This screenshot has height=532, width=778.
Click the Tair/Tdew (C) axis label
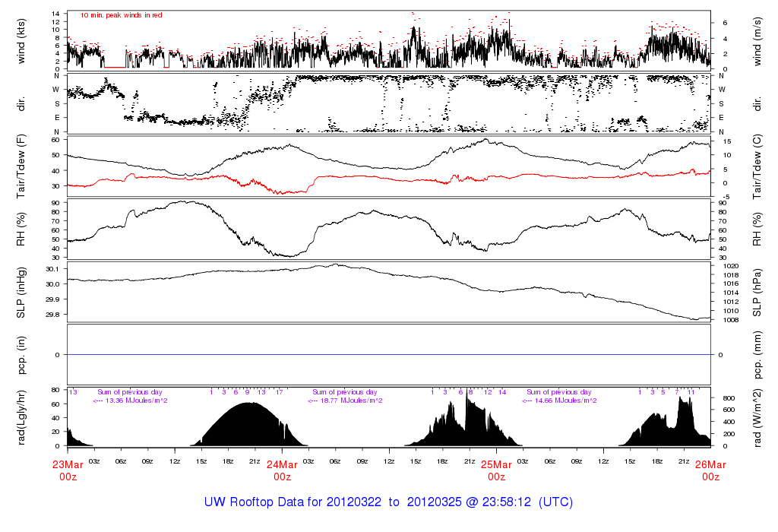pos(757,166)
